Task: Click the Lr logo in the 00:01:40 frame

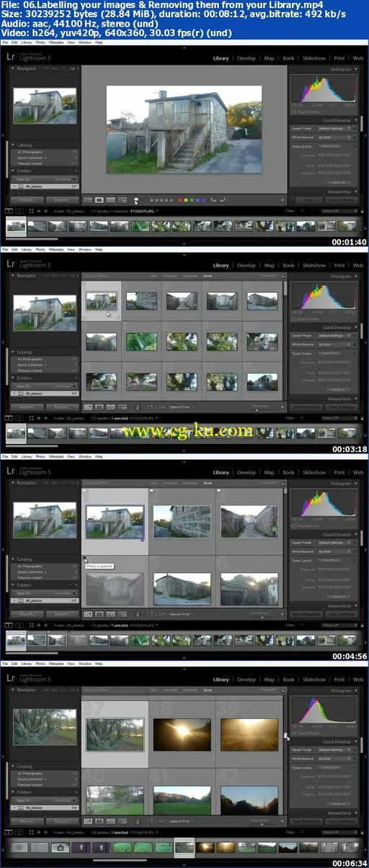Action: pyautogui.click(x=11, y=58)
